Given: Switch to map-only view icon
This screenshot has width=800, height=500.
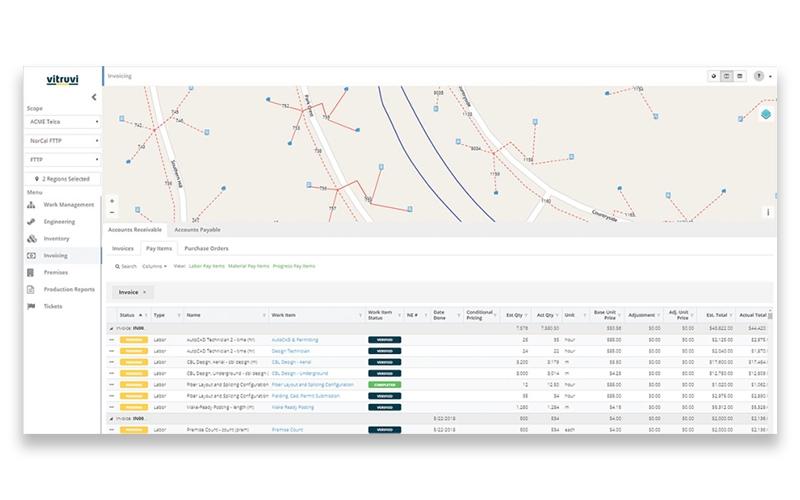Looking at the screenshot, I should coord(714,76).
